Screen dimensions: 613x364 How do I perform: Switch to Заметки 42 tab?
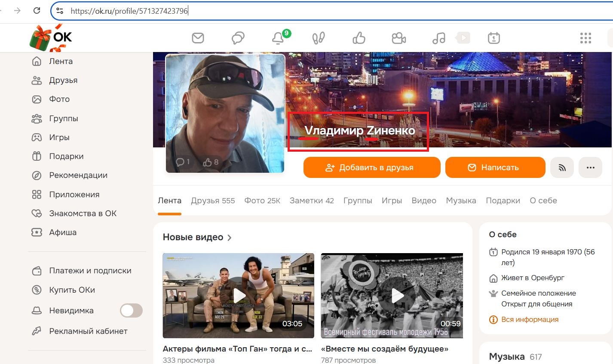[x=312, y=201]
